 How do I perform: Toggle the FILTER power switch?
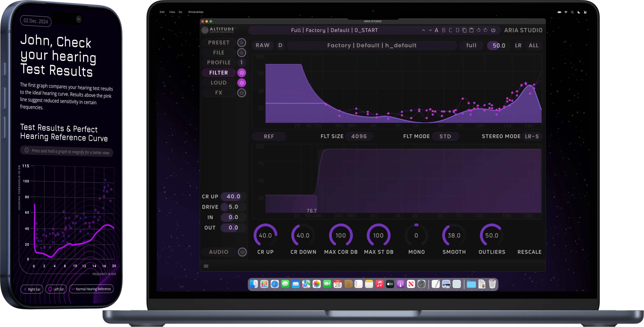pos(241,73)
